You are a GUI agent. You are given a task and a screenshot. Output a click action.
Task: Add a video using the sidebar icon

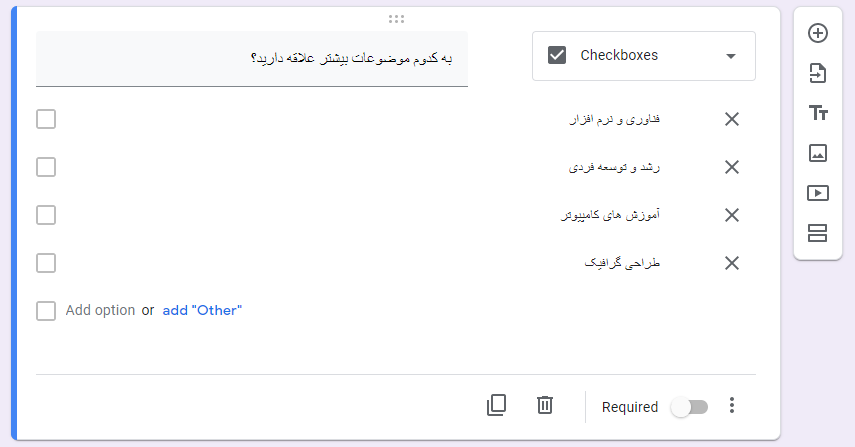point(817,193)
